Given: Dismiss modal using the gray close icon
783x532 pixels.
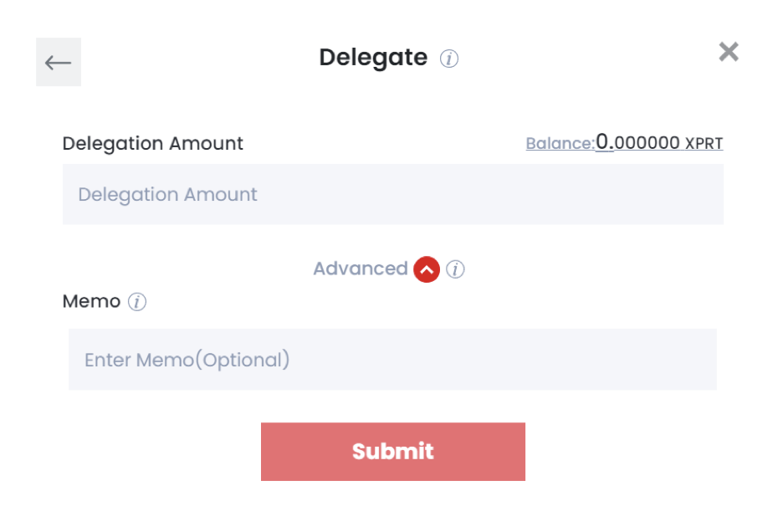Looking at the screenshot, I should (x=729, y=52).
